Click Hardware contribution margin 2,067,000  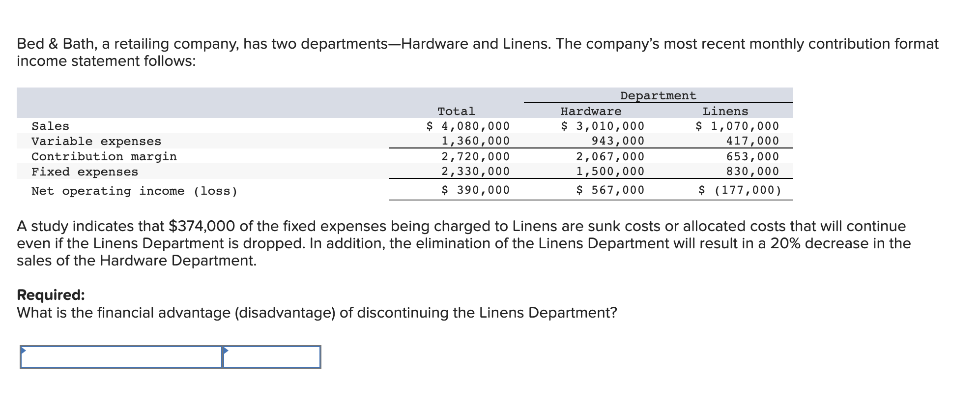610,157
